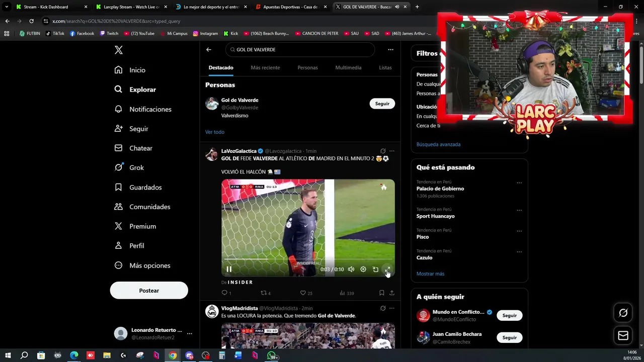Open Perfil in sidebar

[x=130, y=246]
